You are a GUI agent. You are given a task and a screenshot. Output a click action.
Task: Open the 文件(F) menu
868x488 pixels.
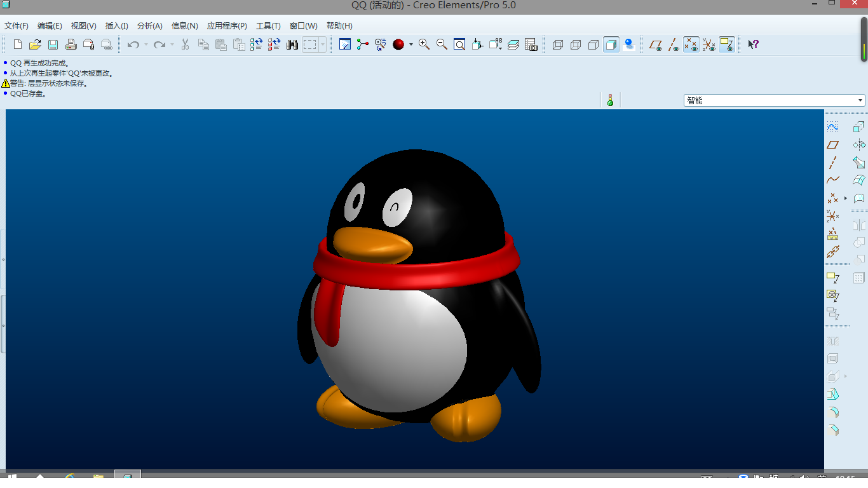(17, 26)
